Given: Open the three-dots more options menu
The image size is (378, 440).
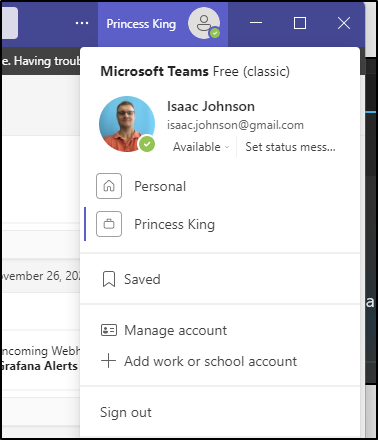Looking at the screenshot, I should (82, 23).
